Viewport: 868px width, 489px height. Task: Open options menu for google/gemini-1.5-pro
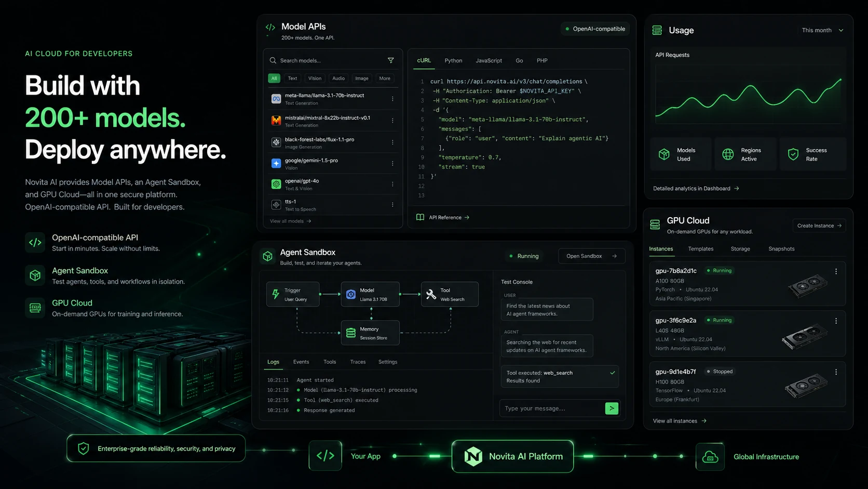pyautogui.click(x=392, y=163)
